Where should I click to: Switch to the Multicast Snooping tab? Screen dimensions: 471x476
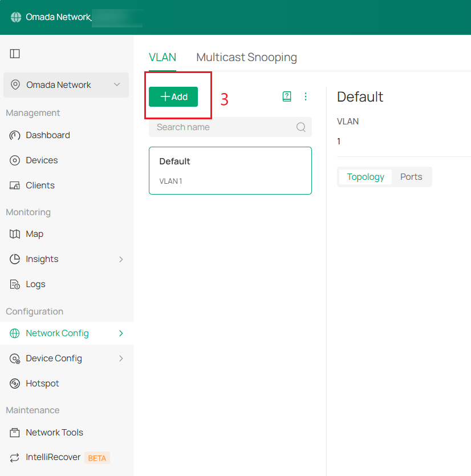pos(246,57)
